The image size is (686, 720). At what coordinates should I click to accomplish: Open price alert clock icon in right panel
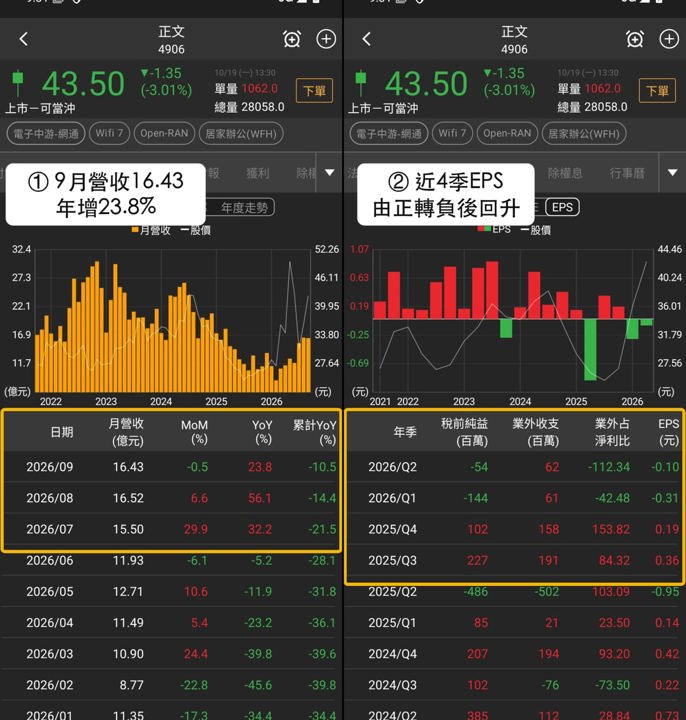635,39
